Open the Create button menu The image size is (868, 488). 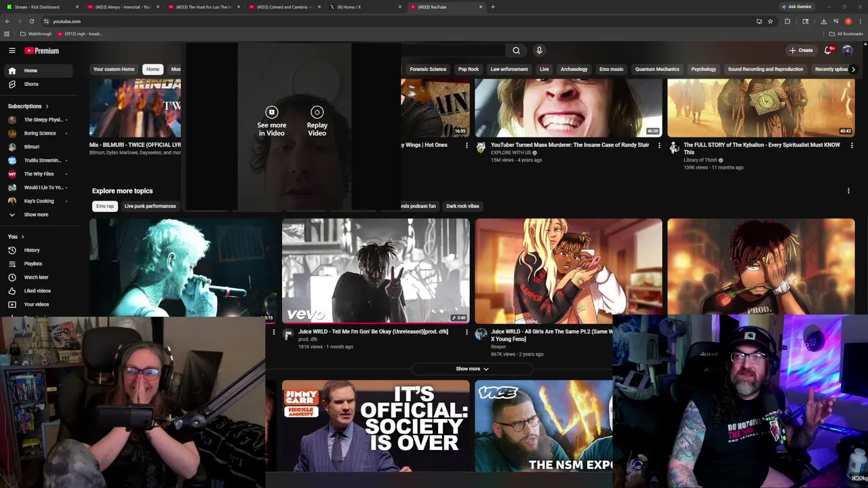coord(801,50)
